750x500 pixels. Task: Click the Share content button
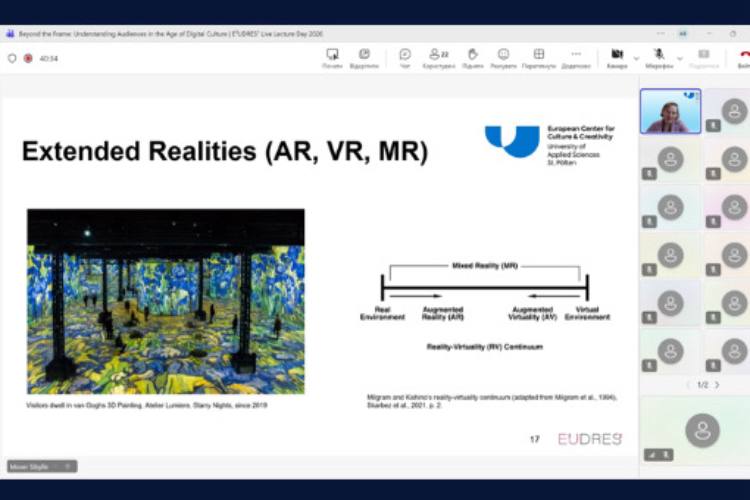[x=704, y=56]
